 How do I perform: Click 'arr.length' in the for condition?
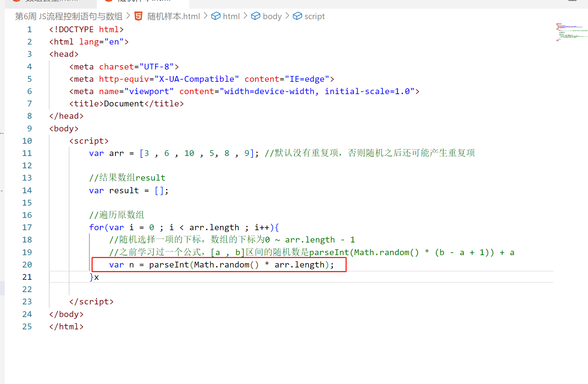click(214, 227)
